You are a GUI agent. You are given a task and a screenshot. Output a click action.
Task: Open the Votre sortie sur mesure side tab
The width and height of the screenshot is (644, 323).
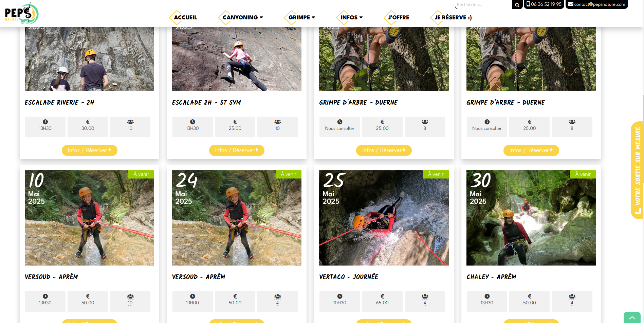[x=637, y=170]
